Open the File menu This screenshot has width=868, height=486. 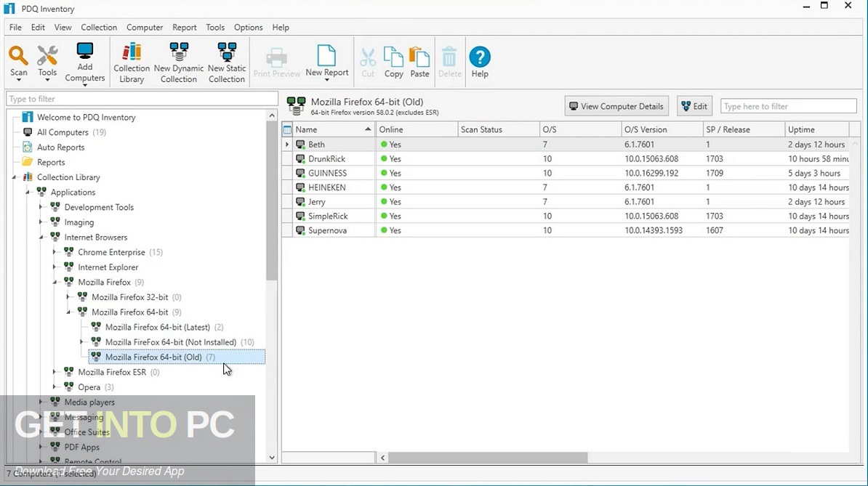[15, 27]
